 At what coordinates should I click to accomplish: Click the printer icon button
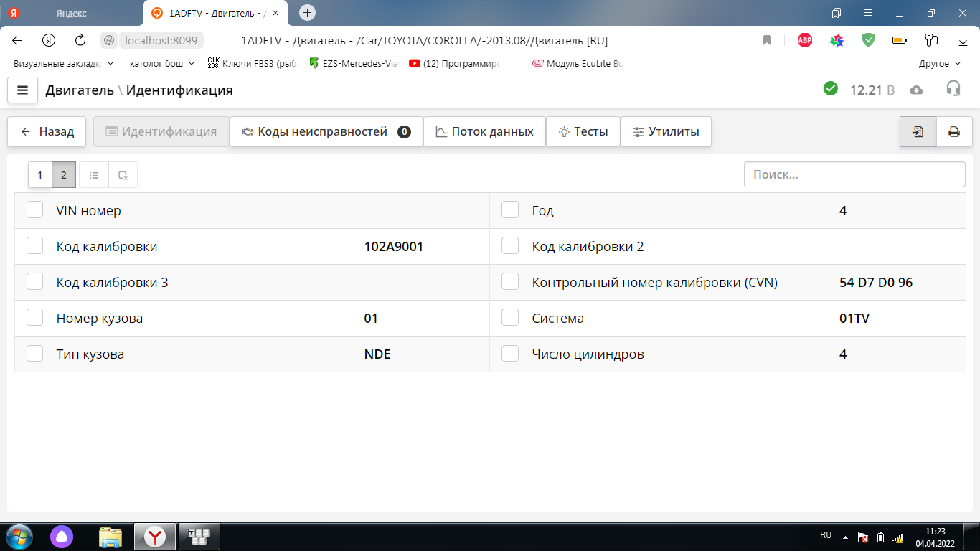954,132
